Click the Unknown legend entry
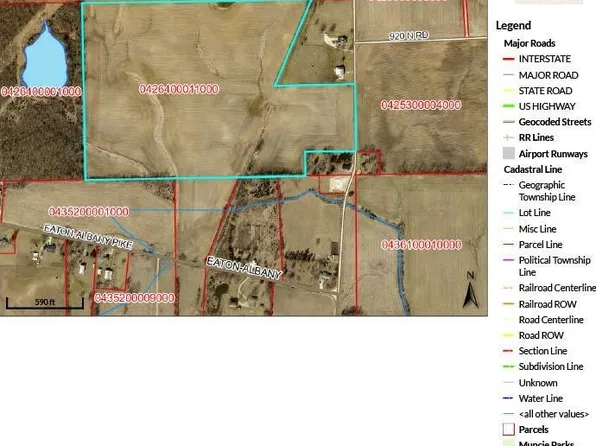 pyautogui.click(x=530, y=383)
